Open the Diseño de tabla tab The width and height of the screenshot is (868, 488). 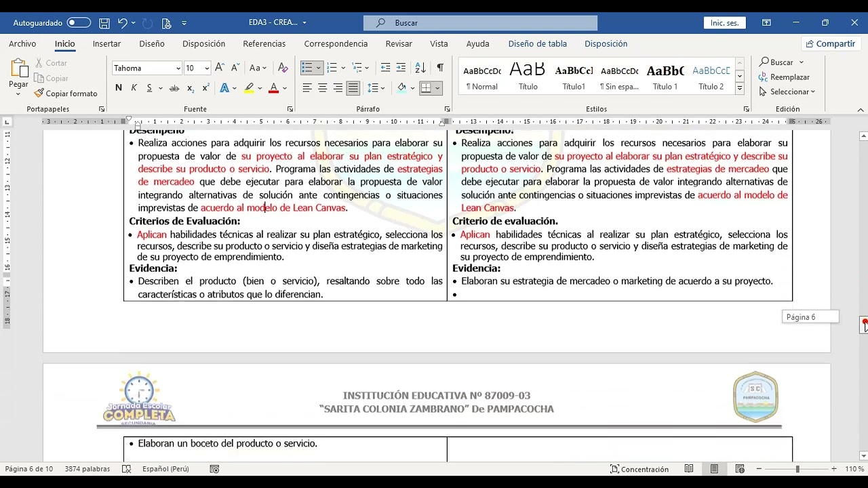coord(538,43)
